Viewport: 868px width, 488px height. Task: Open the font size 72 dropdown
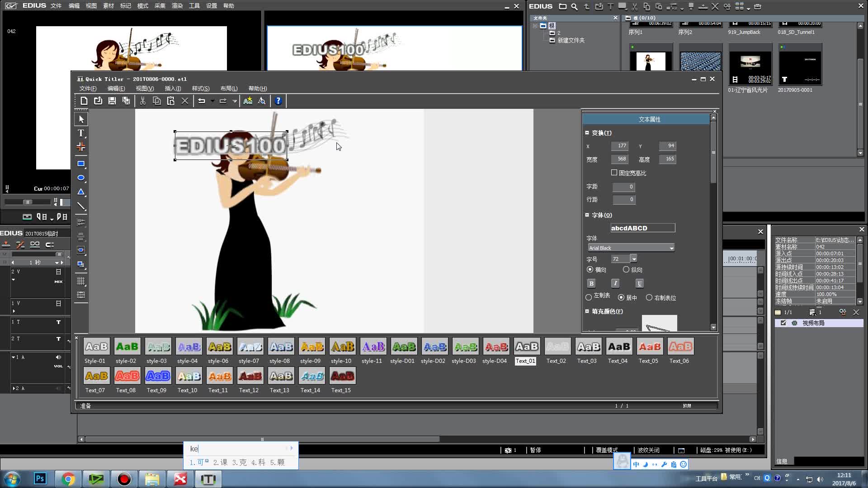point(634,259)
